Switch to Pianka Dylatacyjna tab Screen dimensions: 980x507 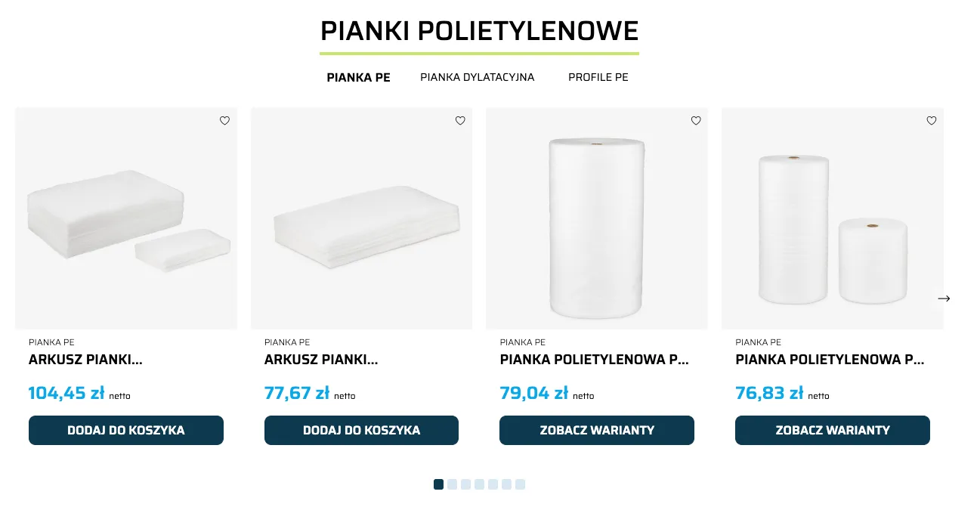click(478, 77)
